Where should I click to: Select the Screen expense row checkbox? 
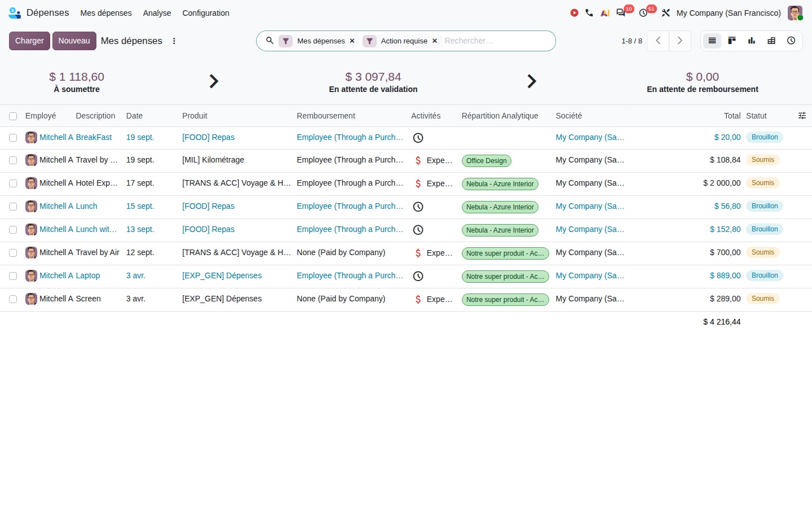tap(13, 299)
